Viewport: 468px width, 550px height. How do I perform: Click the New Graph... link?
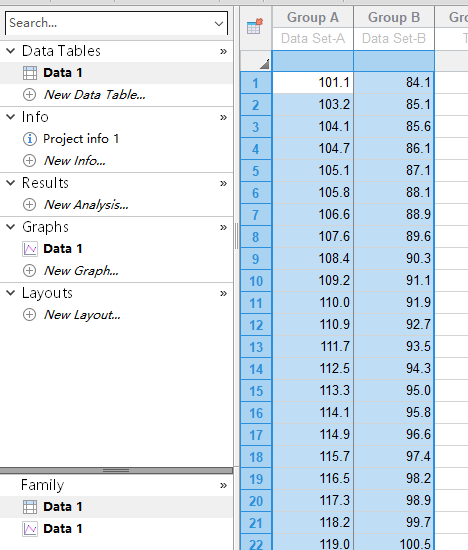pyautogui.click(x=81, y=271)
